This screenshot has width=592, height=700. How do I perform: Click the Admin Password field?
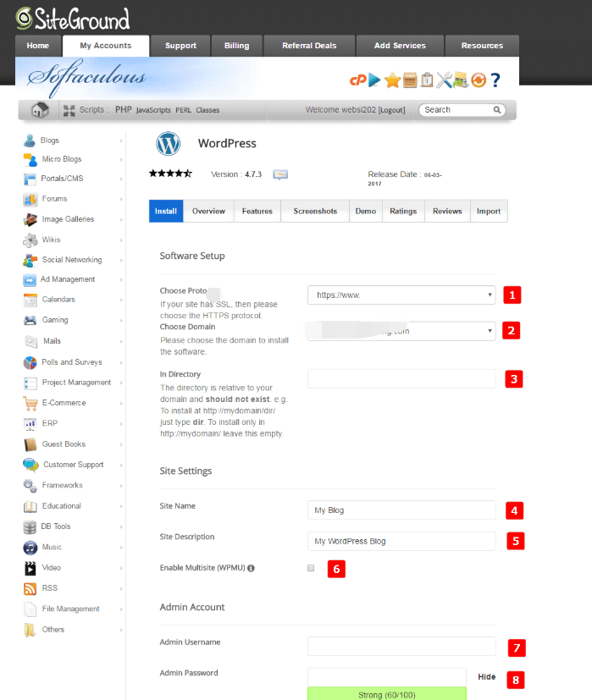(387, 677)
